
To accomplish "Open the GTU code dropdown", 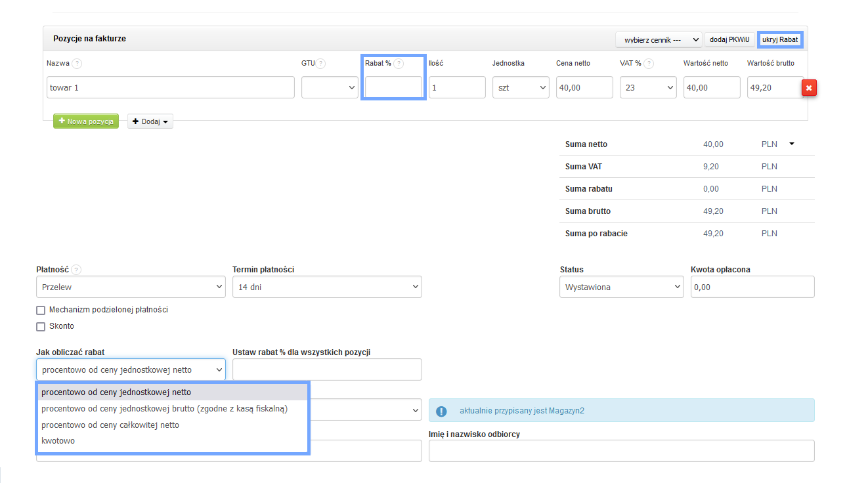I will point(330,87).
